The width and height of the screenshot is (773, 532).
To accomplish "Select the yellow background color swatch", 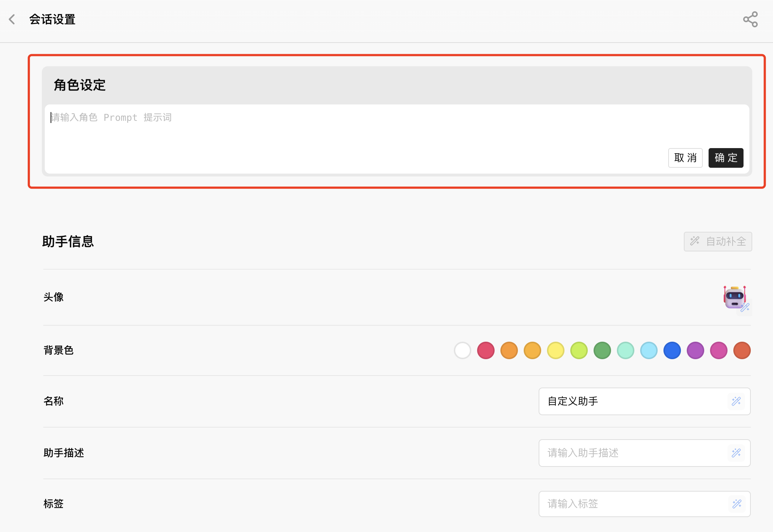I will [555, 350].
